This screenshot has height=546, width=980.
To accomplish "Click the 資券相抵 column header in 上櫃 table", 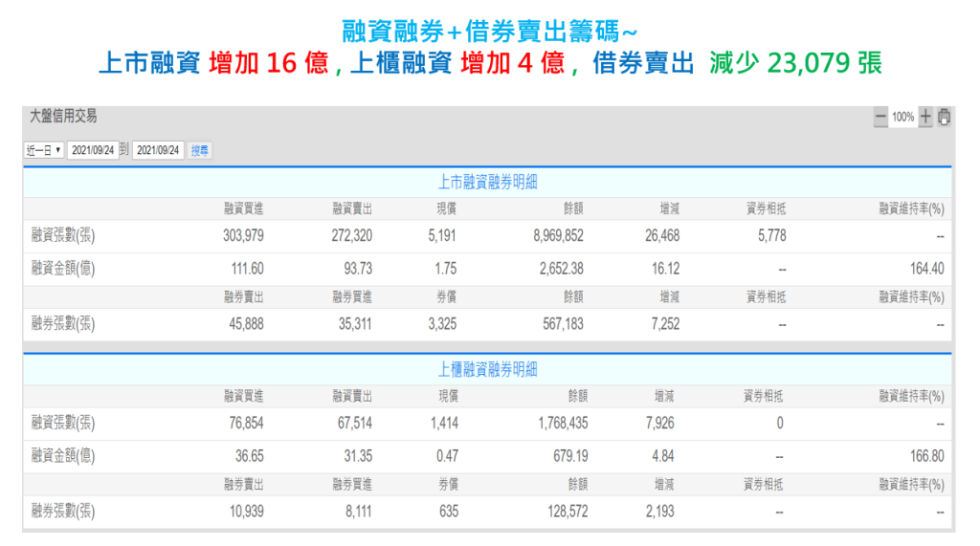I will point(770,395).
